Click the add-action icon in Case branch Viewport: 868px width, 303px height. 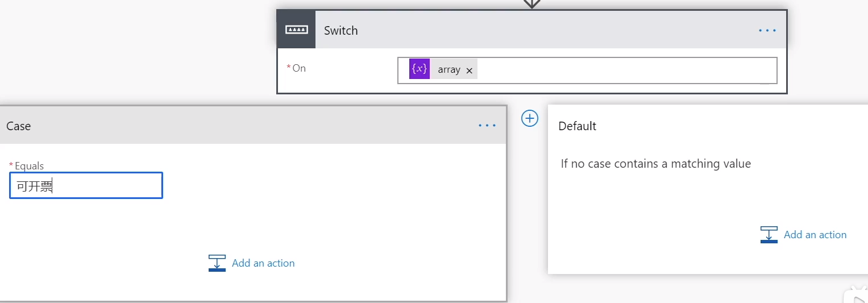click(217, 263)
